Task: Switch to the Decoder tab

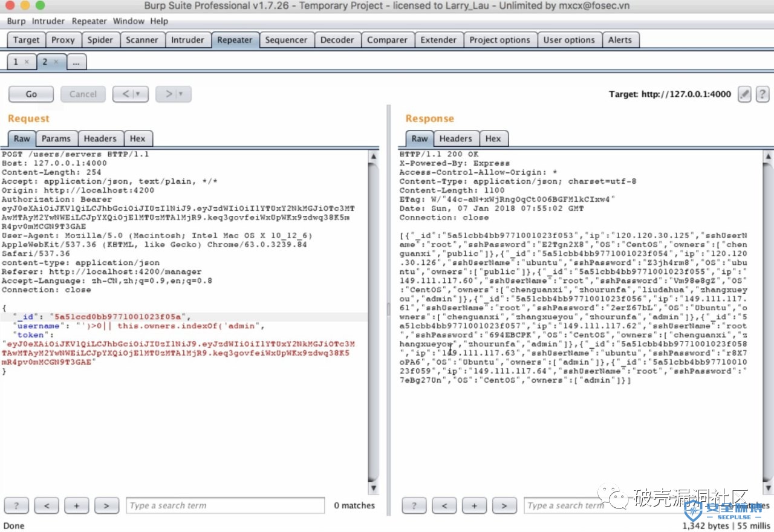Action: point(337,40)
